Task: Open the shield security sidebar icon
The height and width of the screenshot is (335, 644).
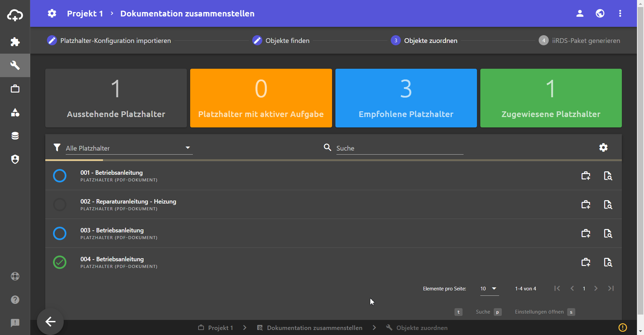Action: 15,159
